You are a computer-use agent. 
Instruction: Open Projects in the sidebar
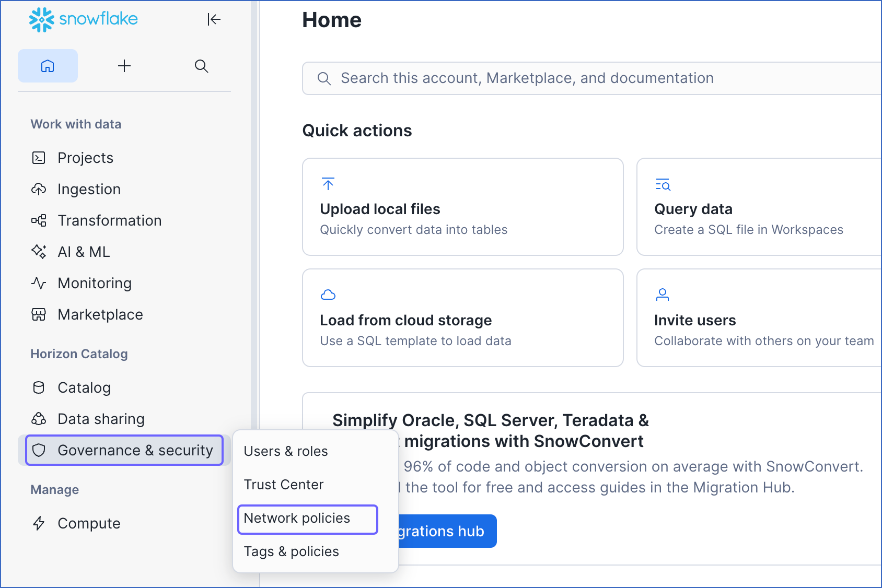click(x=85, y=158)
